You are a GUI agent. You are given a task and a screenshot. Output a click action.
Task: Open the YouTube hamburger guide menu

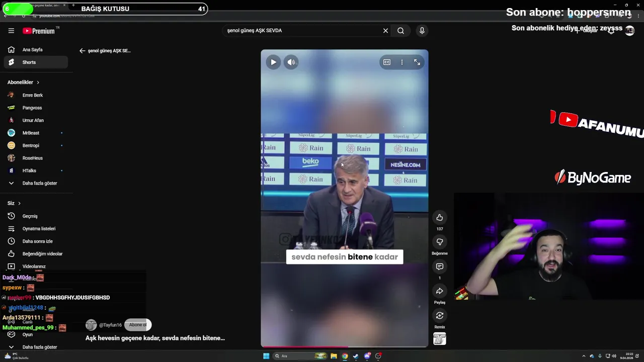(x=11, y=31)
